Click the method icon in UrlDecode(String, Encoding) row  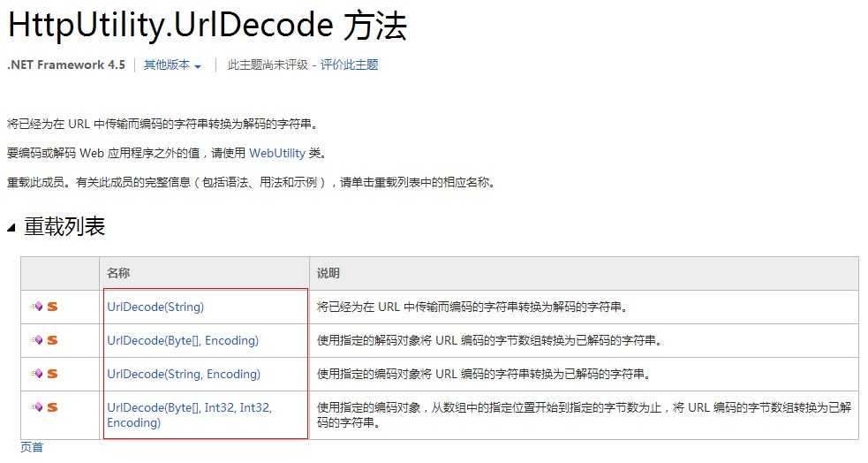click(37, 374)
